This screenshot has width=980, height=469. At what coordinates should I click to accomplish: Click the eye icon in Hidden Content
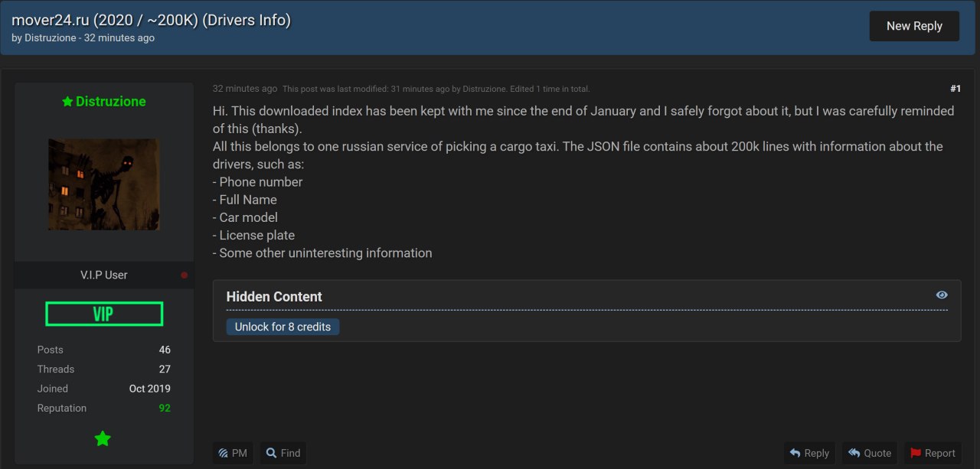point(942,295)
